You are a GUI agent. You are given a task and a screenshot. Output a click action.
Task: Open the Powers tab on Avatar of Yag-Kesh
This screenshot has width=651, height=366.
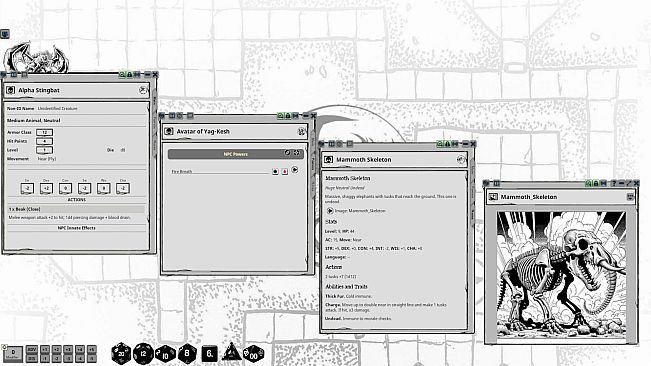click(313, 163)
